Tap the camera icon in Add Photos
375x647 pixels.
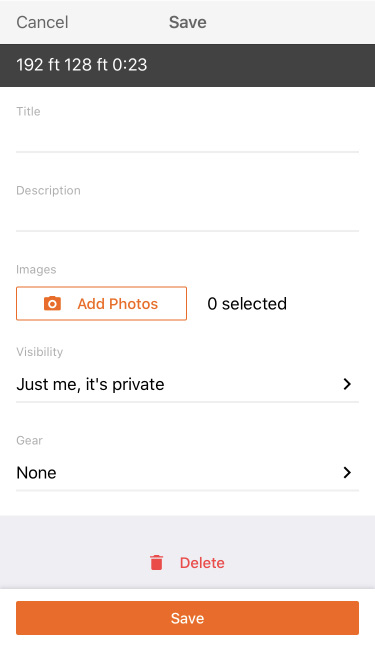[x=52, y=304]
